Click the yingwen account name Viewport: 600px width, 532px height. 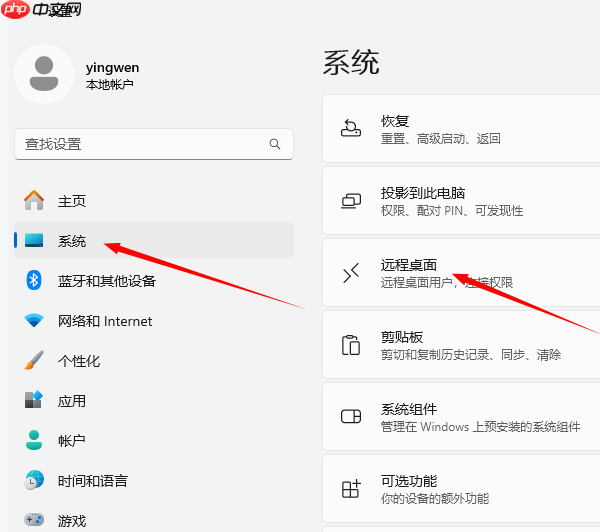[112, 68]
